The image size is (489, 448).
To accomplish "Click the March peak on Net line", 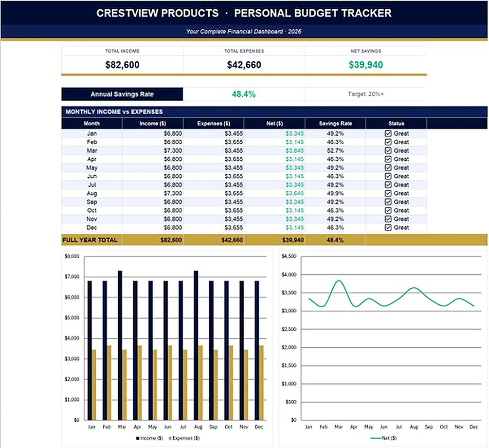I will point(339,280).
